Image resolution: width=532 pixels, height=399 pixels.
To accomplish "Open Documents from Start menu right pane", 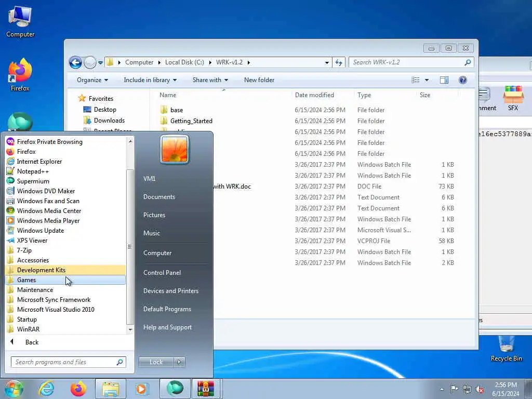I will 159,197.
